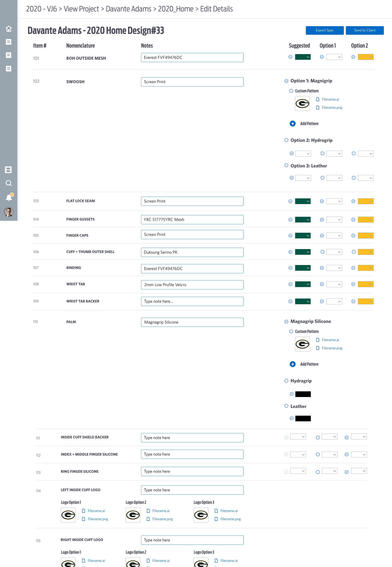Select the second spec document sidebar icon
392x567 pixels.
click(9, 56)
